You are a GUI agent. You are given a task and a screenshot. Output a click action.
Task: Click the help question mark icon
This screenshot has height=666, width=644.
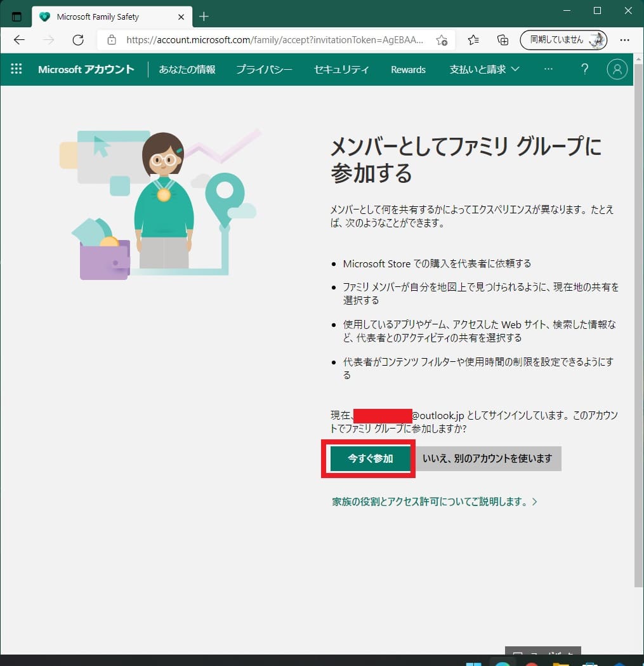(584, 69)
